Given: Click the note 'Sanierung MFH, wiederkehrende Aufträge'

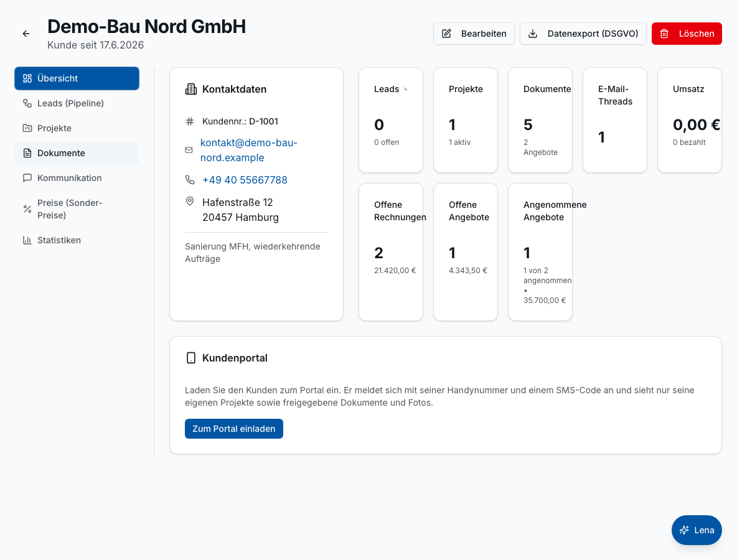Looking at the screenshot, I should pos(252,253).
